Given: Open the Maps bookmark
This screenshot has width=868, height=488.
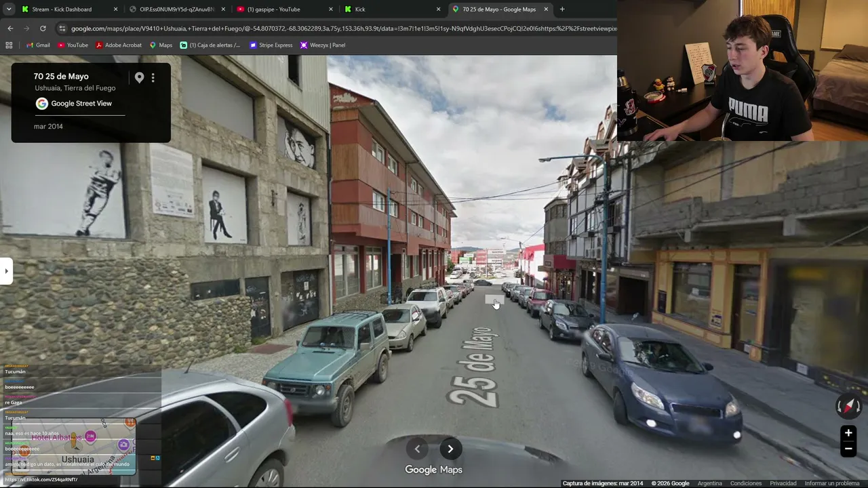Looking at the screenshot, I should pyautogui.click(x=161, y=45).
